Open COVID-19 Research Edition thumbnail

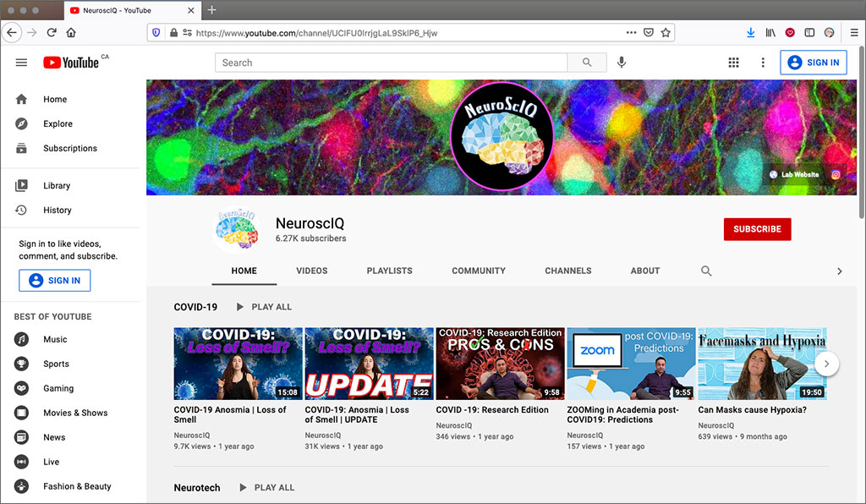pos(500,364)
